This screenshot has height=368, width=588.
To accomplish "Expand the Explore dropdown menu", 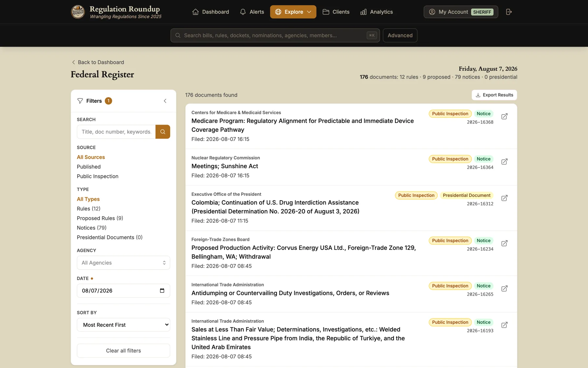I will (293, 12).
